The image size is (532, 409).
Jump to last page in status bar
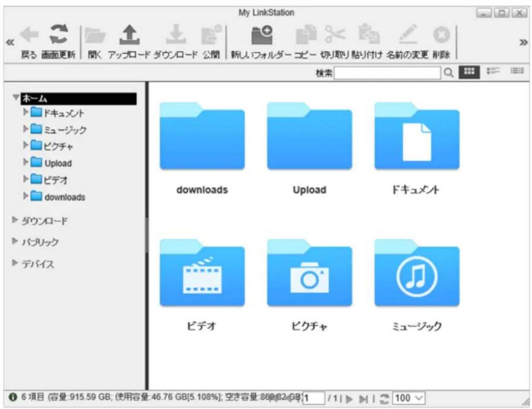pos(363,399)
